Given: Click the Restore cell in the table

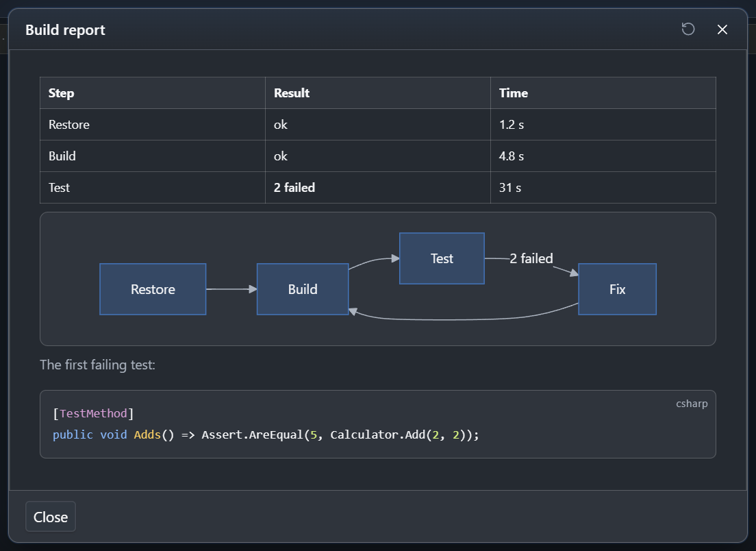Looking at the screenshot, I should (152, 125).
